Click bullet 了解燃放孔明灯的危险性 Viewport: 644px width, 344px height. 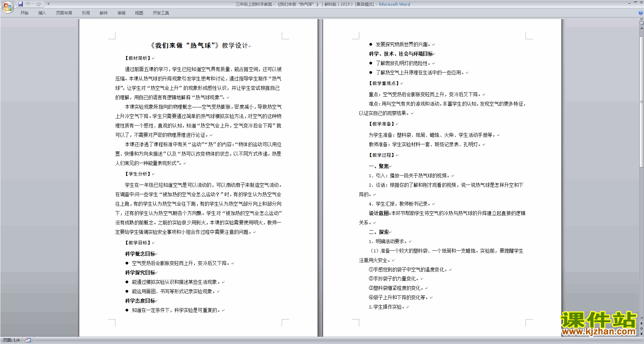[x=403, y=63]
